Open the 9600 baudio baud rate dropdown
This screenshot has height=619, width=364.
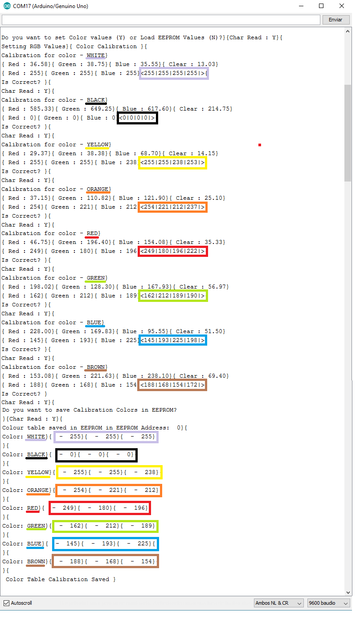329,603
